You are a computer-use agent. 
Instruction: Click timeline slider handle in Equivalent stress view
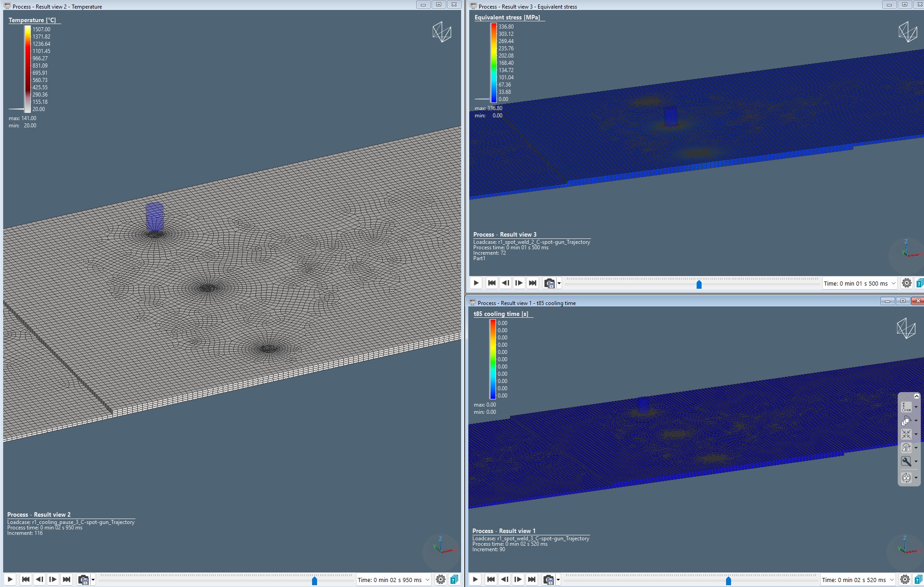(699, 285)
